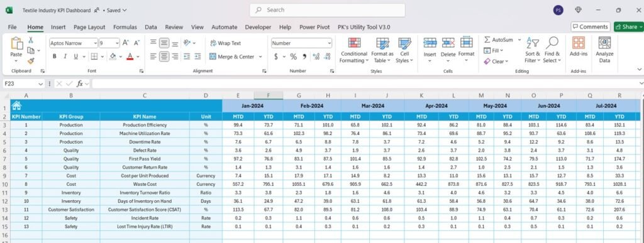Click Merge & Center button
Screen dimensions: 644x243
point(231,57)
